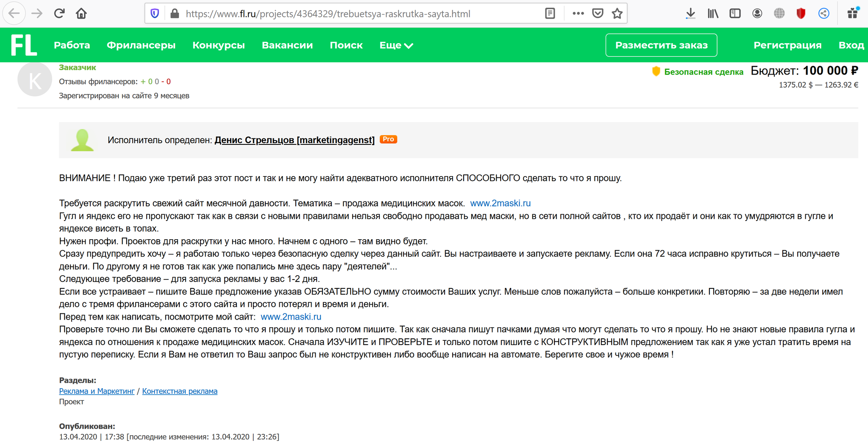The image size is (868, 445).
Task: Click the publication date '13.04.2020 | 17:38'
Action: click(x=92, y=437)
